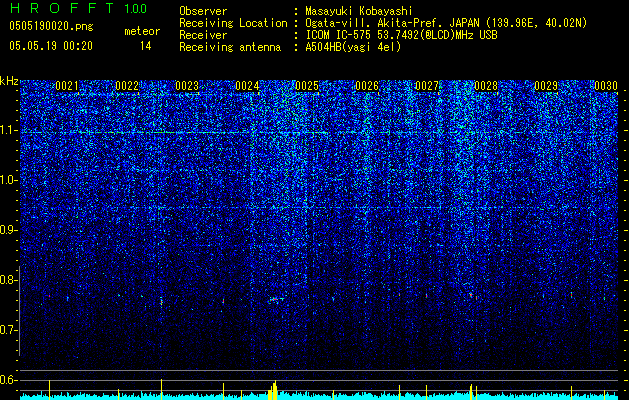
Task: Click the kHz axis unit label
Action: pos(9,81)
